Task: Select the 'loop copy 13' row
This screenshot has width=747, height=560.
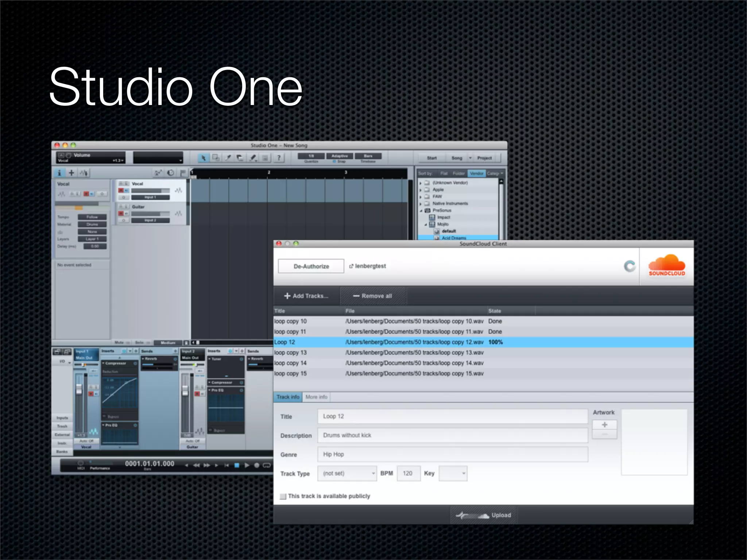Action: [x=483, y=353]
